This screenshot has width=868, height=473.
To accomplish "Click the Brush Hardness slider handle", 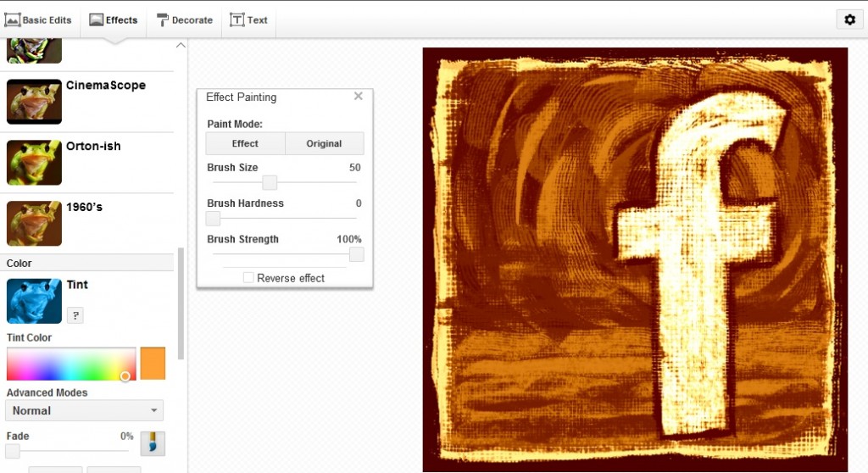I will point(213,218).
